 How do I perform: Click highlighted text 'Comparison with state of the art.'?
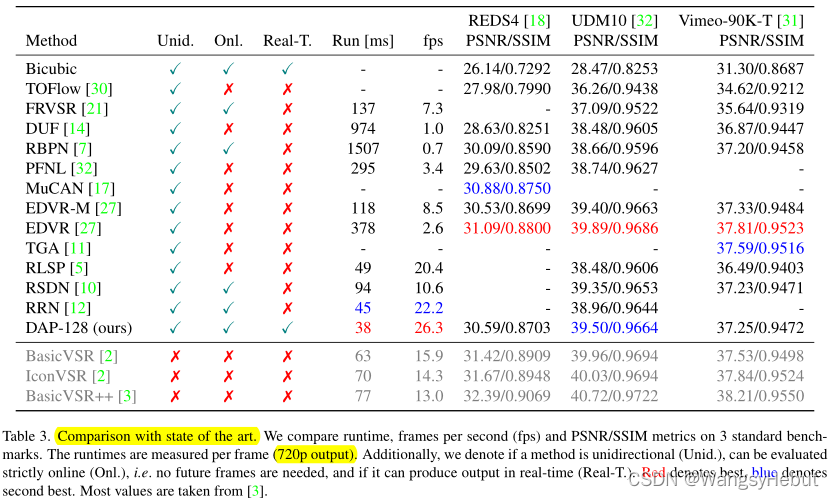[x=157, y=436]
